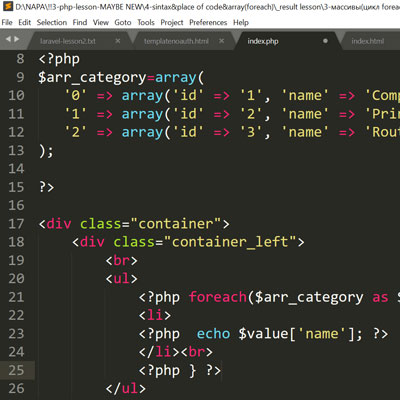Click the tab scroll left arrow

tap(8, 39)
